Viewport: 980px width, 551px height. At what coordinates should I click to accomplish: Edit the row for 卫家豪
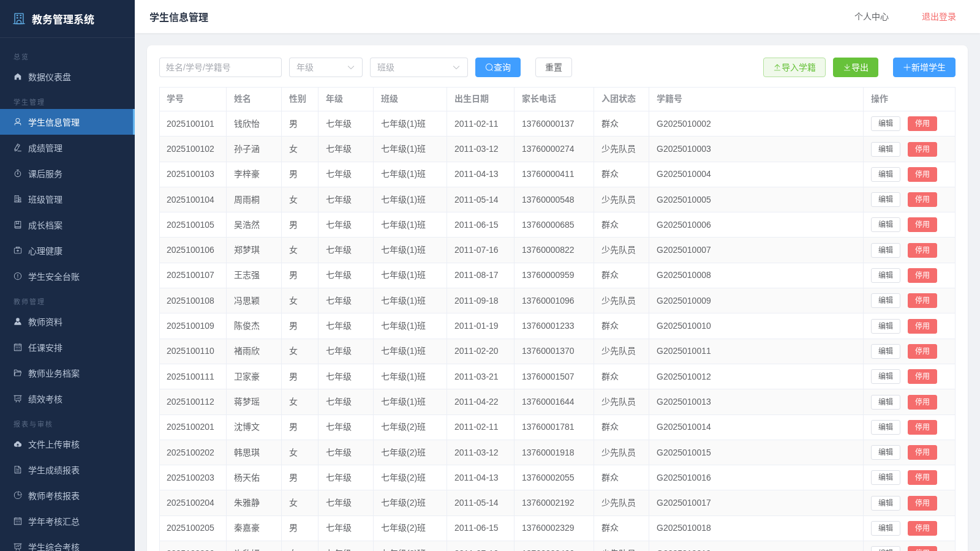point(886,377)
